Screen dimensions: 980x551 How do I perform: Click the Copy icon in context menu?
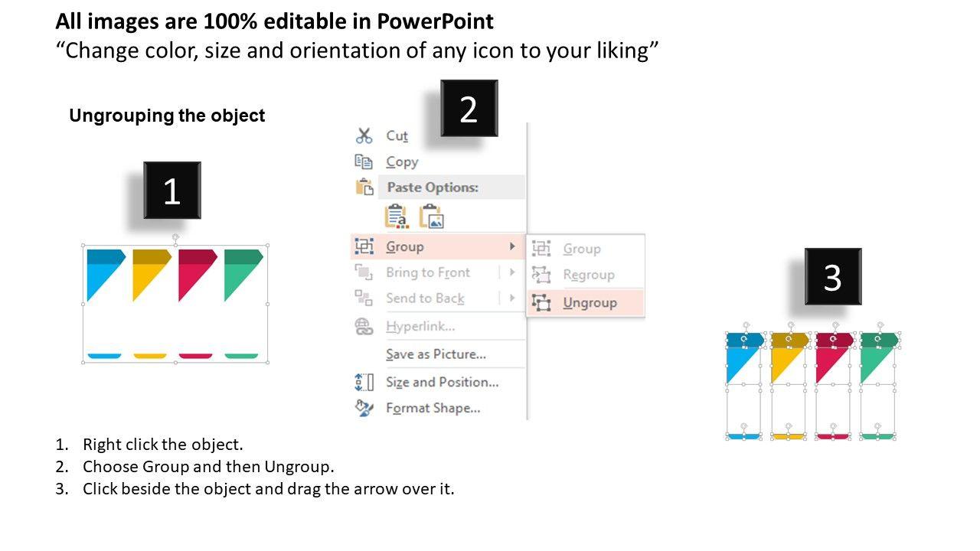(x=364, y=161)
